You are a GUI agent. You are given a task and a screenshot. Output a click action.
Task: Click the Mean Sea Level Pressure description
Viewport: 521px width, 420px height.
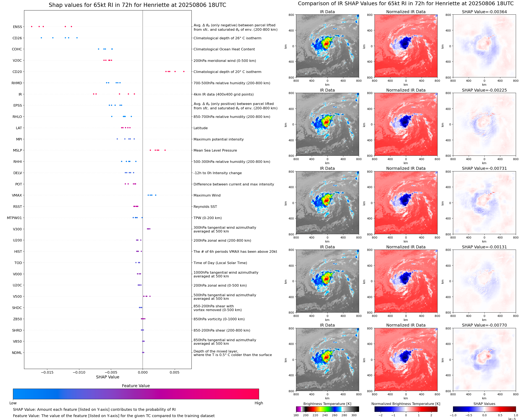pyautogui.click(x=215, y=150)
